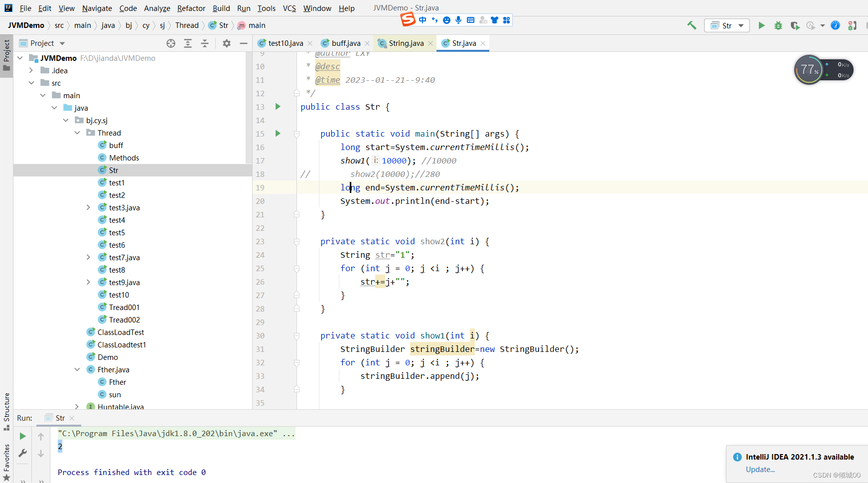Screen dimensions: 868x483
Task: Click the Build Project hammer icon
Action: (692, 25)
